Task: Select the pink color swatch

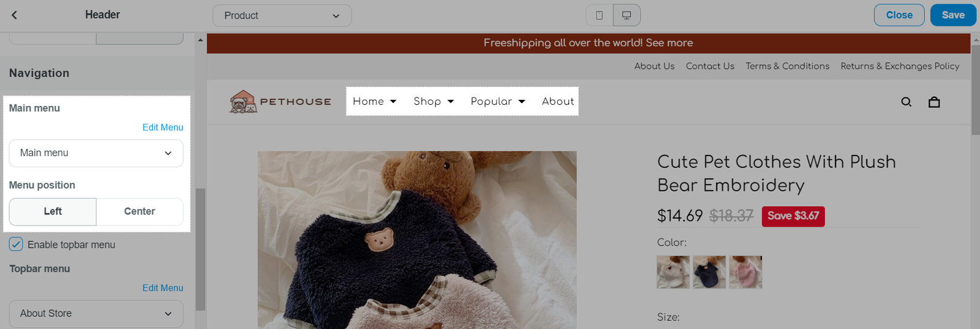Action: (x=745, y=272)
